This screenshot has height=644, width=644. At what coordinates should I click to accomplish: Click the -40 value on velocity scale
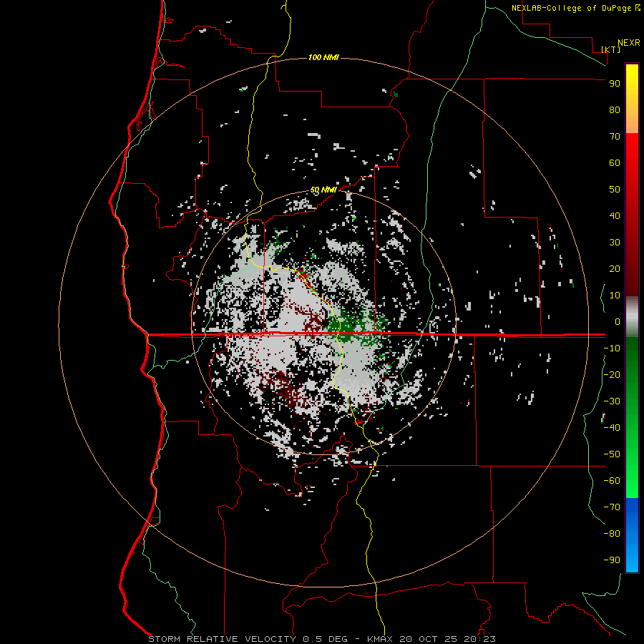tap(612, 428)
